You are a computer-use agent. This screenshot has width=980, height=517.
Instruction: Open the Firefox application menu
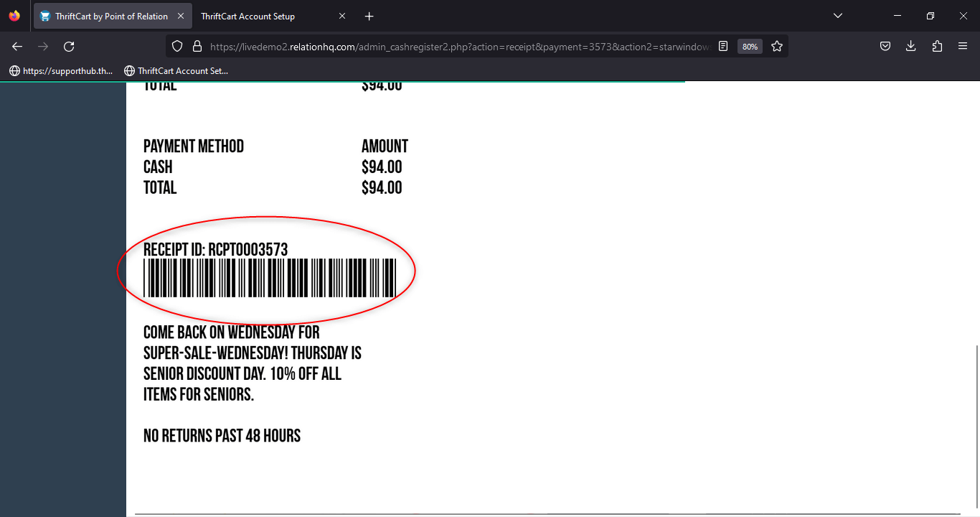tap(962, 45)
